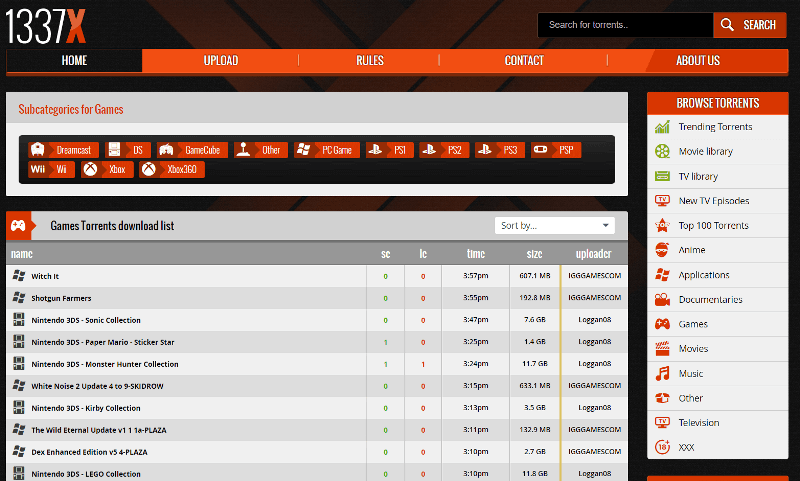
Task: Click the Television icon
Action: [x=662, y=422]
